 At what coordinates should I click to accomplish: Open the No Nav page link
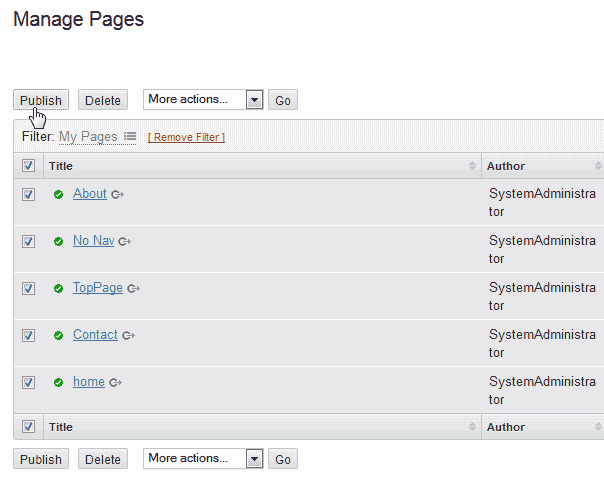(93, 241)
